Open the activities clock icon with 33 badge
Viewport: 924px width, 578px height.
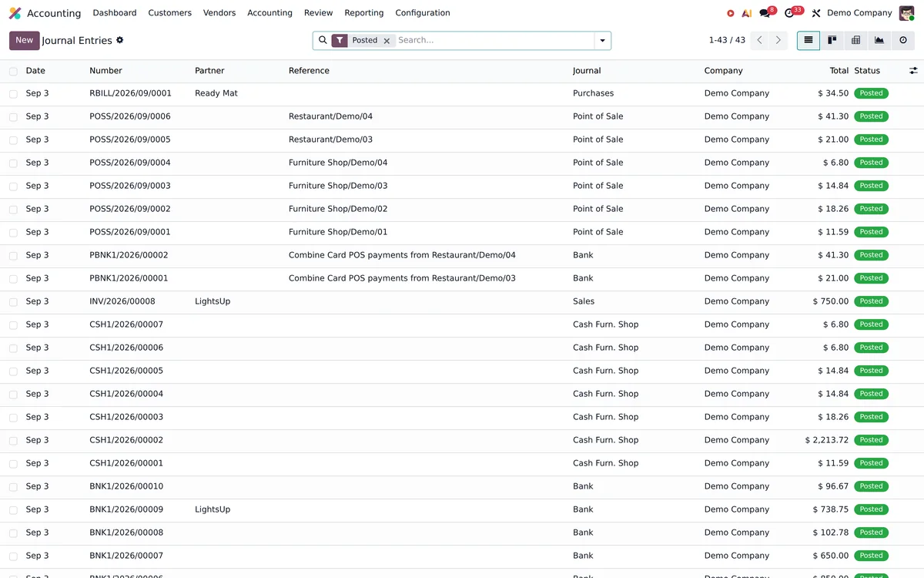(x=789, y=13)
